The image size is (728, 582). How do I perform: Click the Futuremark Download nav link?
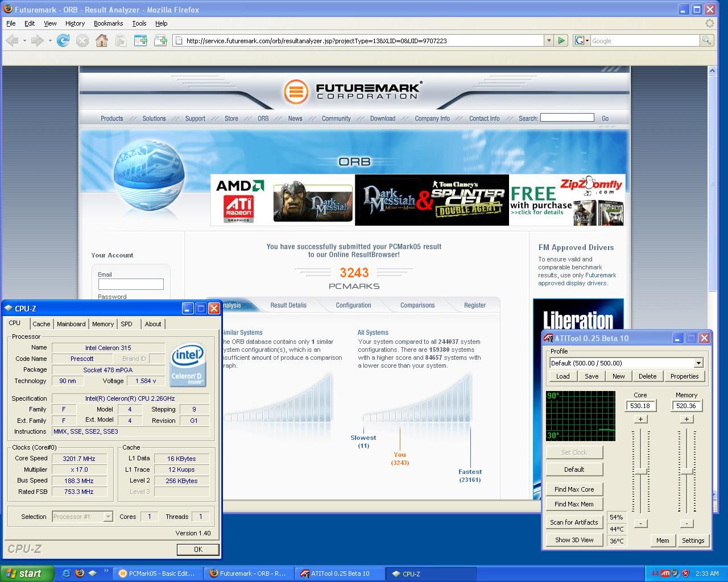[x=383, y=119]
